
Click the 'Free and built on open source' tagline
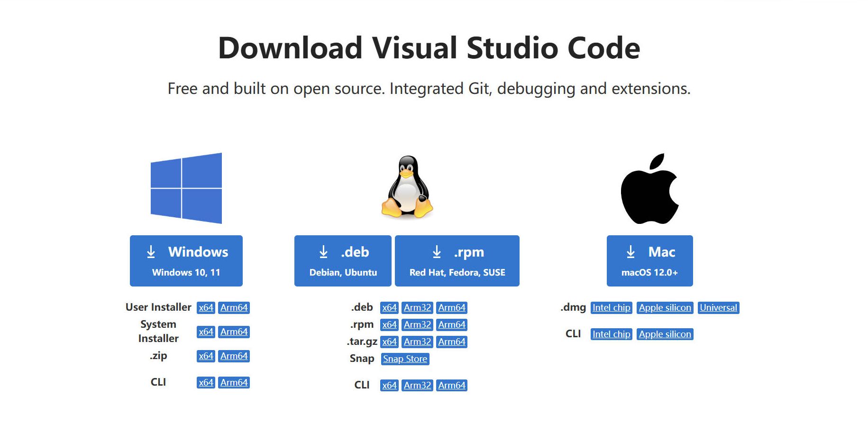(x=429, y=88)
